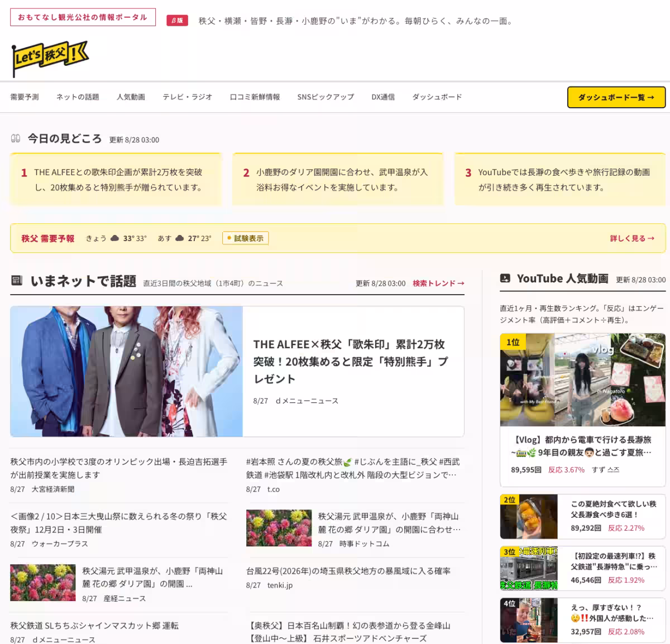Click the 反応 2.27% value
This screenshot has width=670, height=644.
coord(626,528)
